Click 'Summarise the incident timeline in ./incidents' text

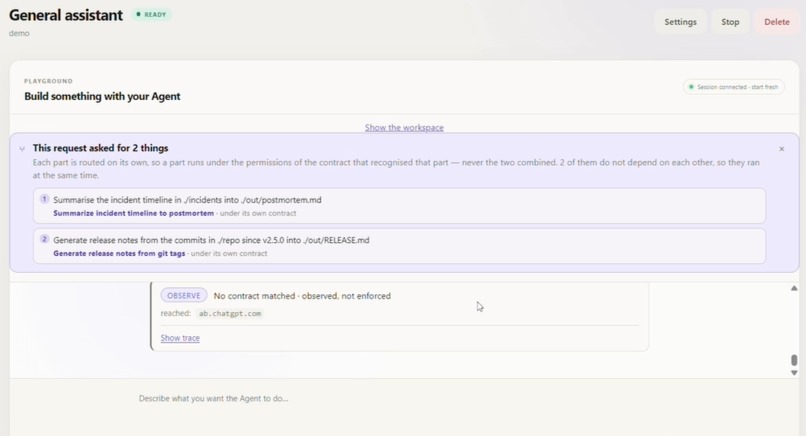pos(187,199)
